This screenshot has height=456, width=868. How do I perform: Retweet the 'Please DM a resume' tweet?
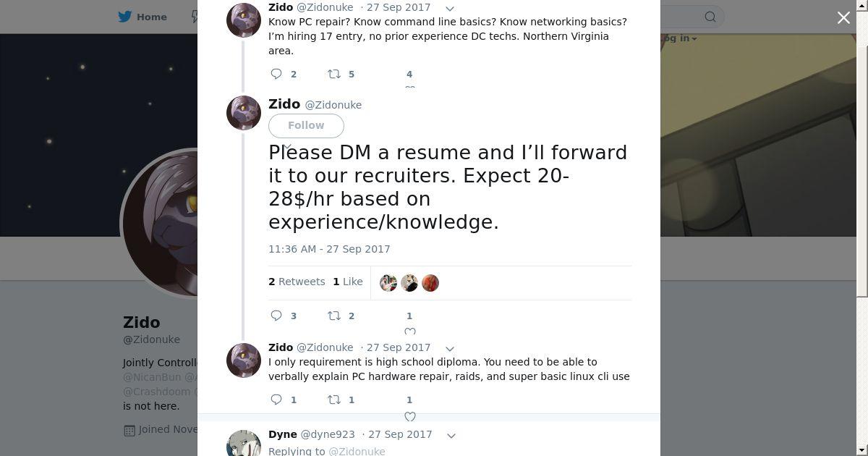point(334,316)
